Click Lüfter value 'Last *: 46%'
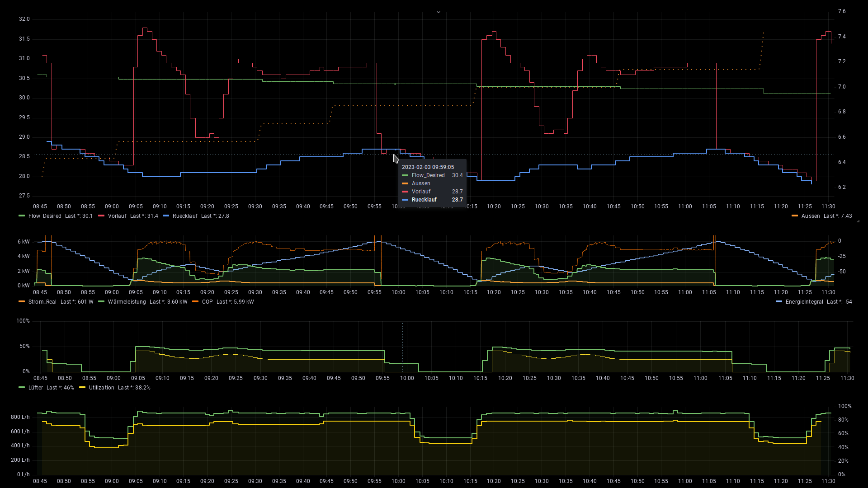 [x=60, y=388]
